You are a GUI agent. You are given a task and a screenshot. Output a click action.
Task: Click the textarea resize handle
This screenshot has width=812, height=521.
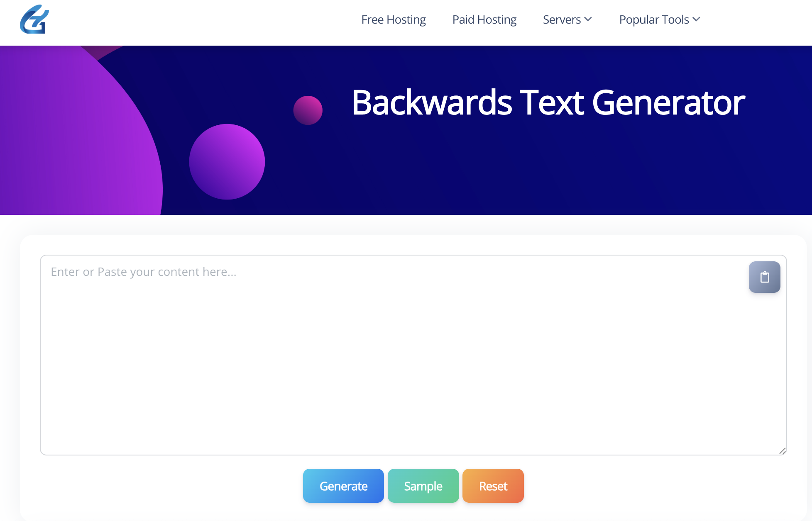point(782,451)
